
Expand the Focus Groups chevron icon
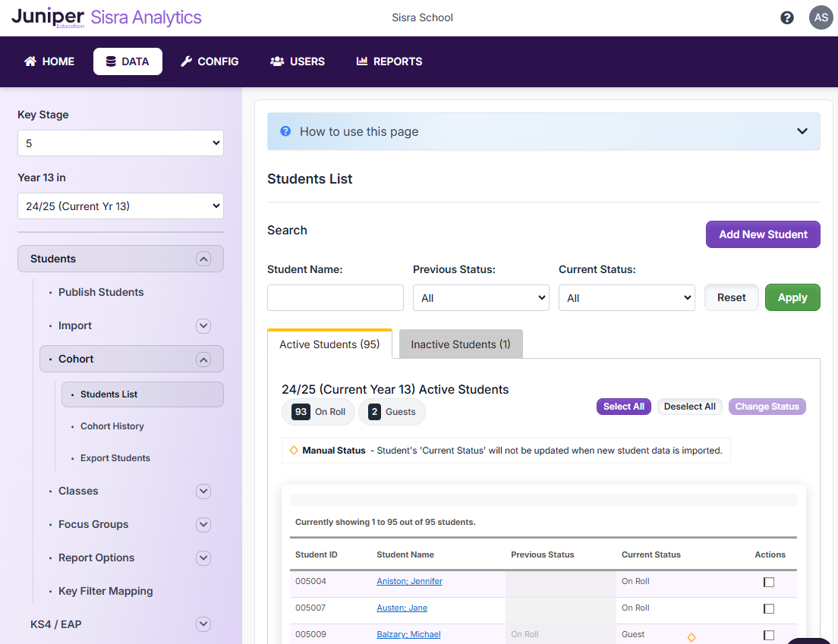203,524
